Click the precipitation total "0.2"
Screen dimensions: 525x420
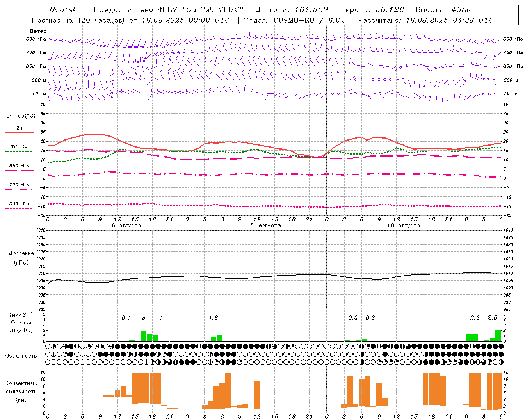pos(353,318)
